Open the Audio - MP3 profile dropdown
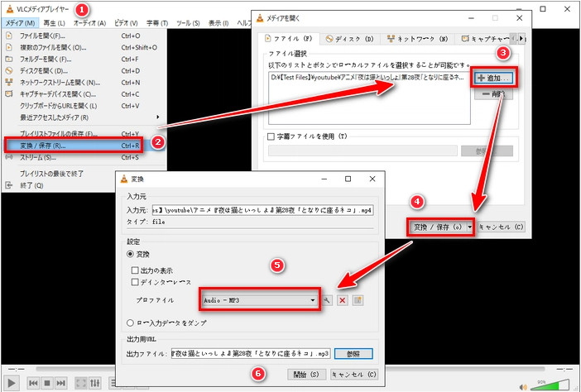The width and height of the screenshot is (581, 392). pos(259,300)
